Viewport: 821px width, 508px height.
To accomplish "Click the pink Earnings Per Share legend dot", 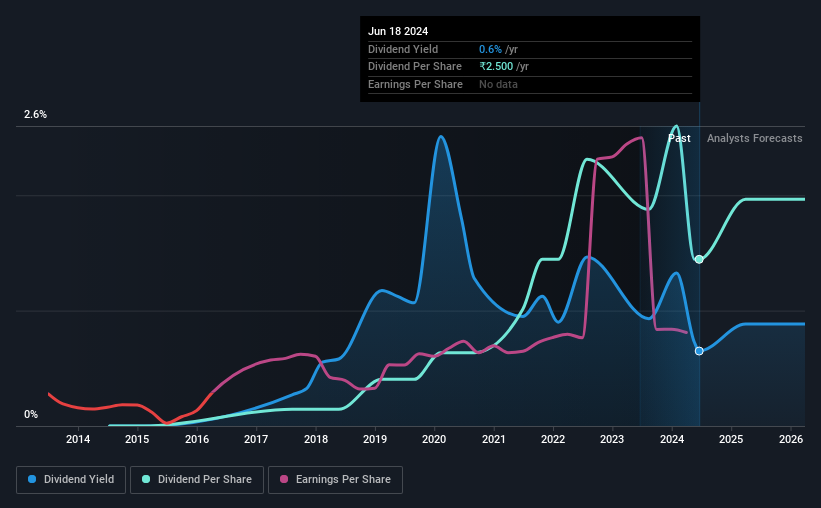I will coord(284,479).
